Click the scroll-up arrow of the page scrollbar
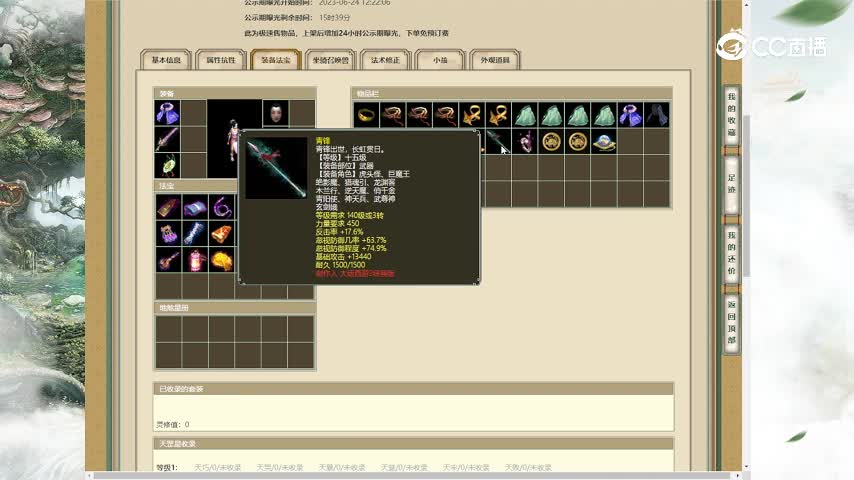The image size is (854, 480). click(746, 4)
